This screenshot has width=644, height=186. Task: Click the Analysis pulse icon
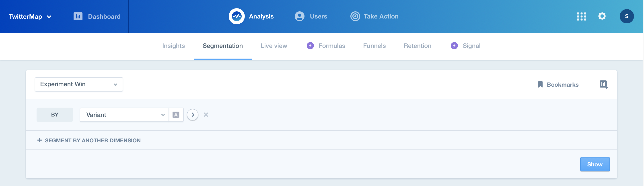point(237,16)
